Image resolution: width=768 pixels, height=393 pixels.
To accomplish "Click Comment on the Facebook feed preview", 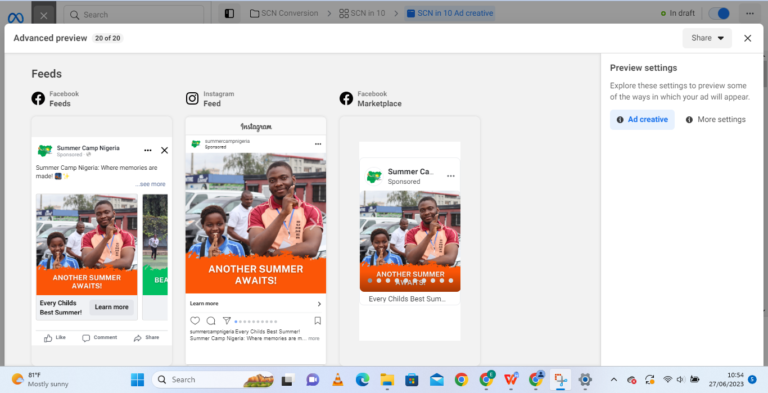I will 99,338.
